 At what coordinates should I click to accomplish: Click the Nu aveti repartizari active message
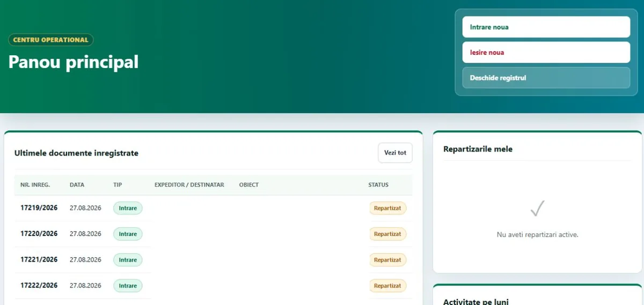click(x=537, y=235)
